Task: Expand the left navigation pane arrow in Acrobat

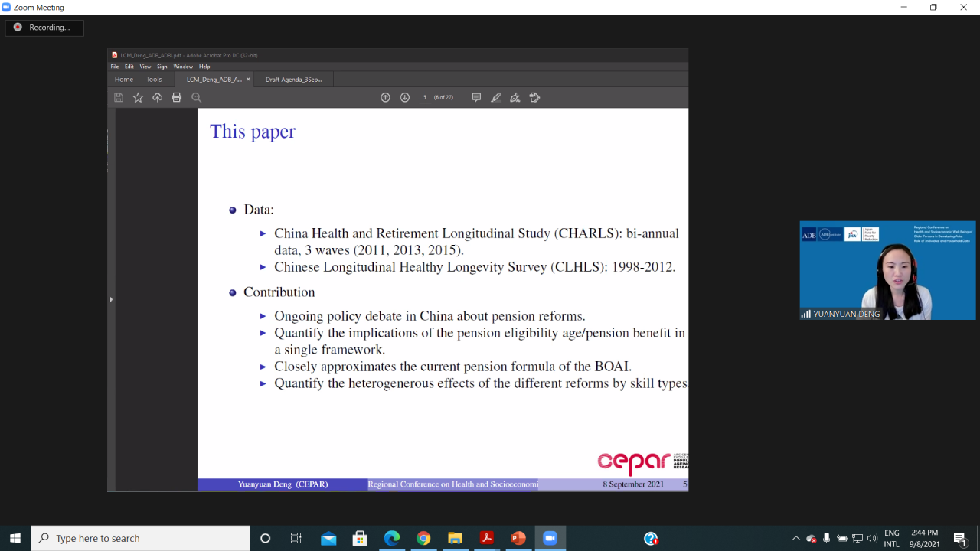Action: 111,299
